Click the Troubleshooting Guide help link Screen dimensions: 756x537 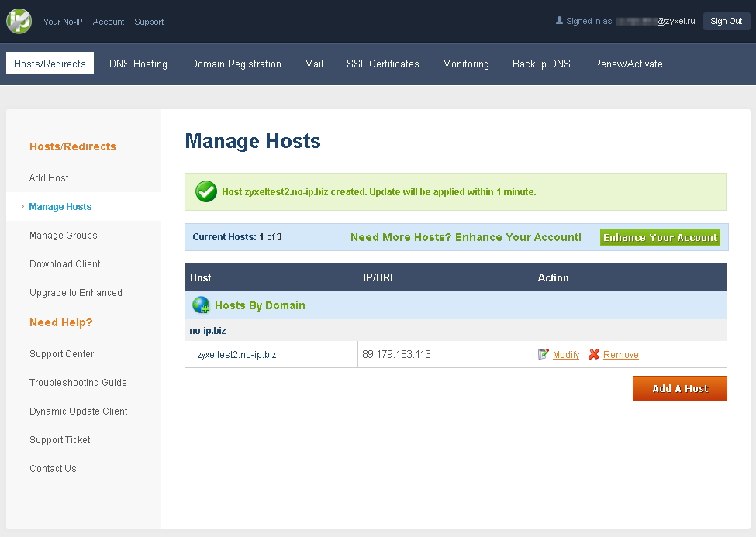point(78,383)
